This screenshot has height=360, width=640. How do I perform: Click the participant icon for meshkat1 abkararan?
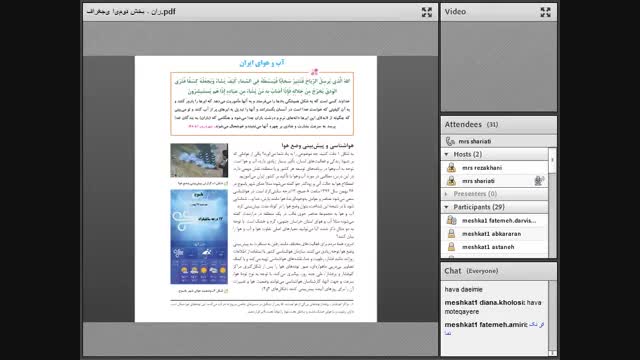[x=451, y=233]
